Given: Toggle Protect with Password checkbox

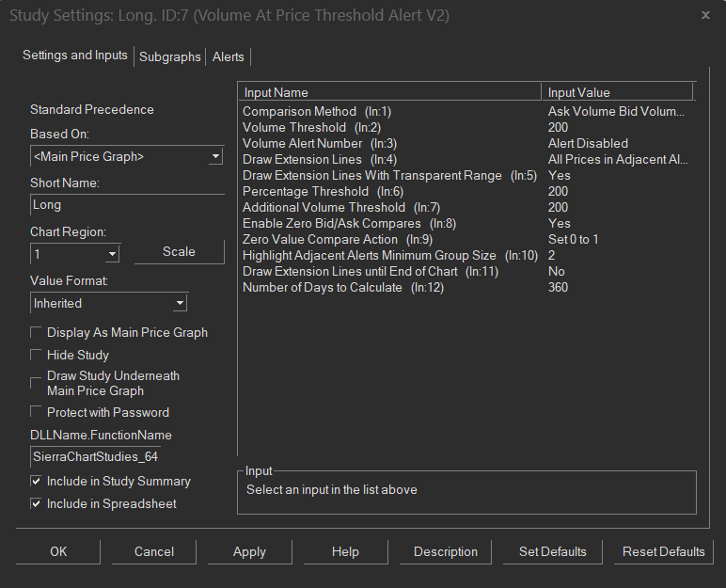Looking at the screenshot, I should tap(37, 412).
